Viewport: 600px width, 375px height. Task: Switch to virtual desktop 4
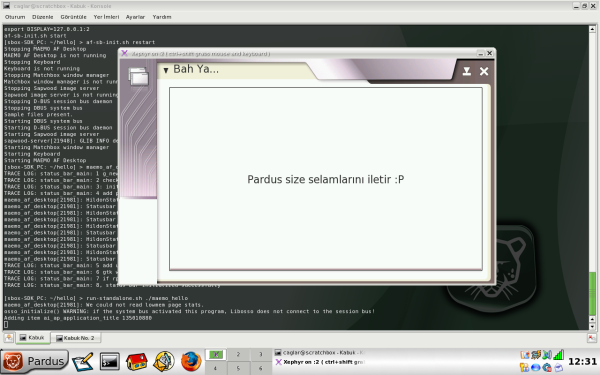point(216,368)
